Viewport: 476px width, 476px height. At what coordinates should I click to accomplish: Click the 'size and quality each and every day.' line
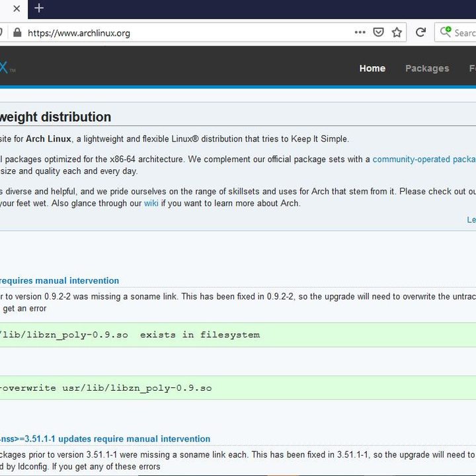(69, 171)
